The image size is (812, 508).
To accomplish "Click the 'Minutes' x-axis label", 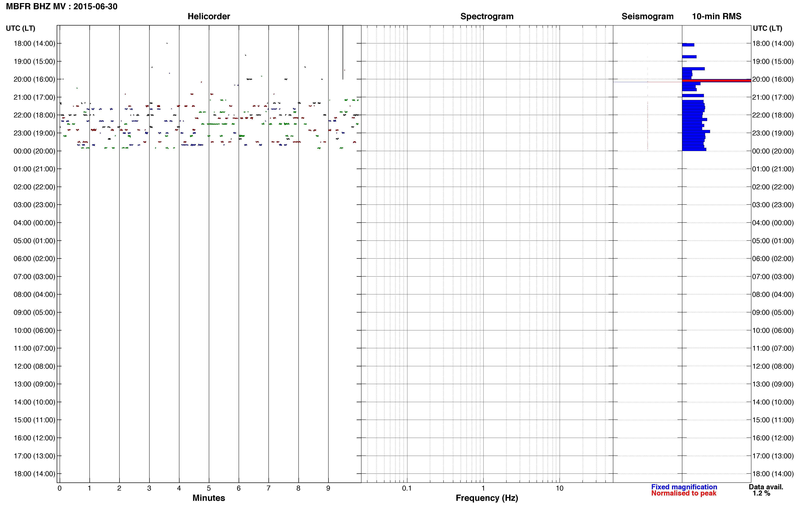I will [209, 498].
